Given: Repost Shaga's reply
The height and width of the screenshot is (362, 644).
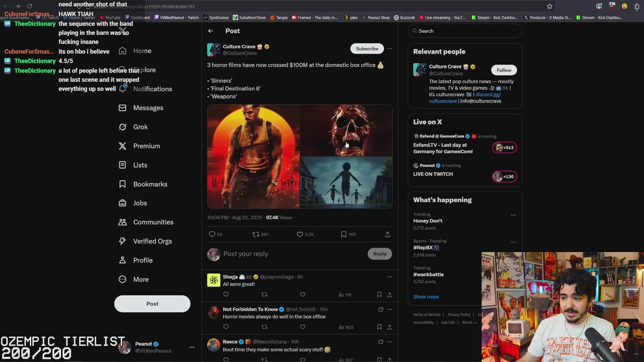Looking at the screenshot, I should point(264,295).
